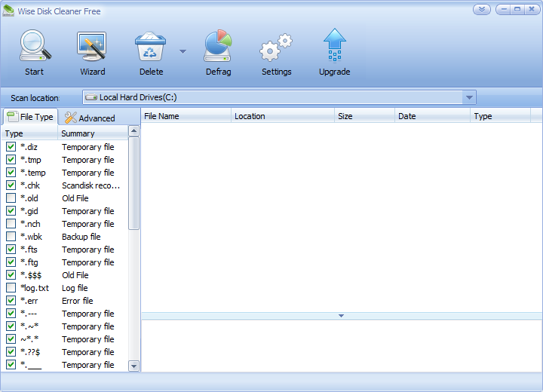
Task: Select the 'Scandisk reco...' summary text
Action: pyautogui.click(x=90, y=185)
